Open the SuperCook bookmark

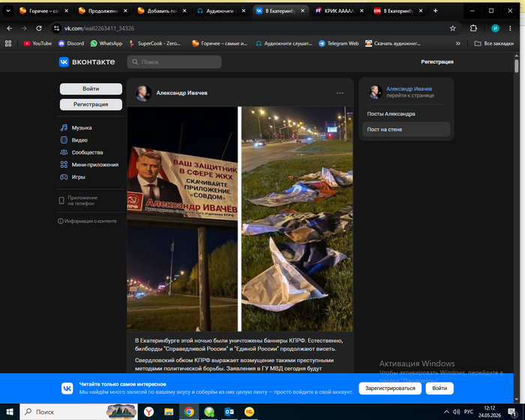click(x=155, y=43)
